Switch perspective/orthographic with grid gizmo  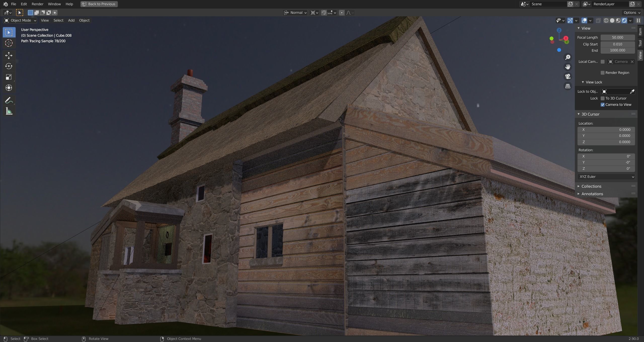[x=568, y=86]
